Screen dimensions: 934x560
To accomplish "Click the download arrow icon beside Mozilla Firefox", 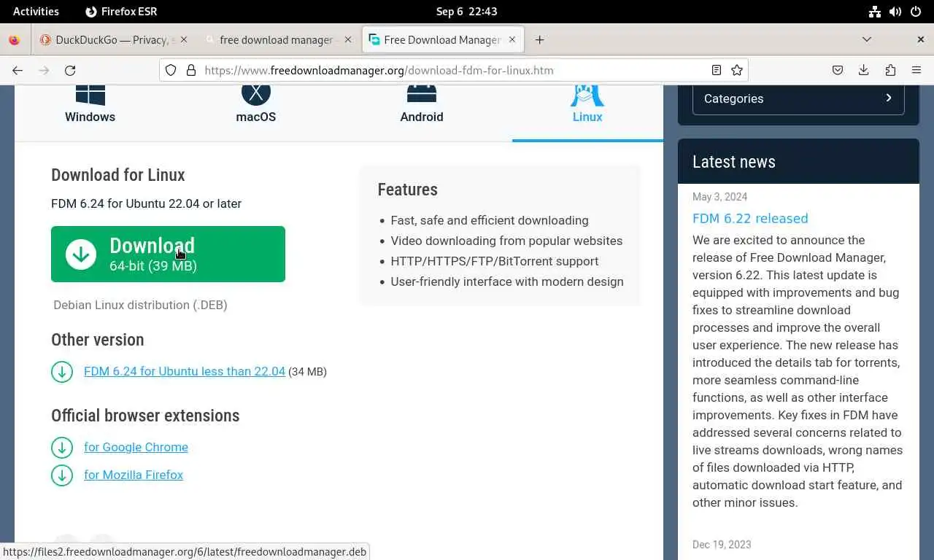I will pyautogui.click(x=62, y=475).
